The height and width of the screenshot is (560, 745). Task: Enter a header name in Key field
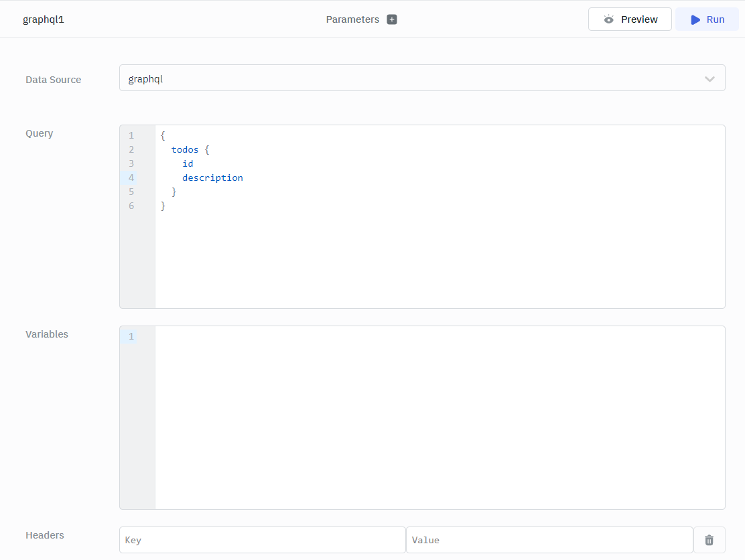click(262, 540)
